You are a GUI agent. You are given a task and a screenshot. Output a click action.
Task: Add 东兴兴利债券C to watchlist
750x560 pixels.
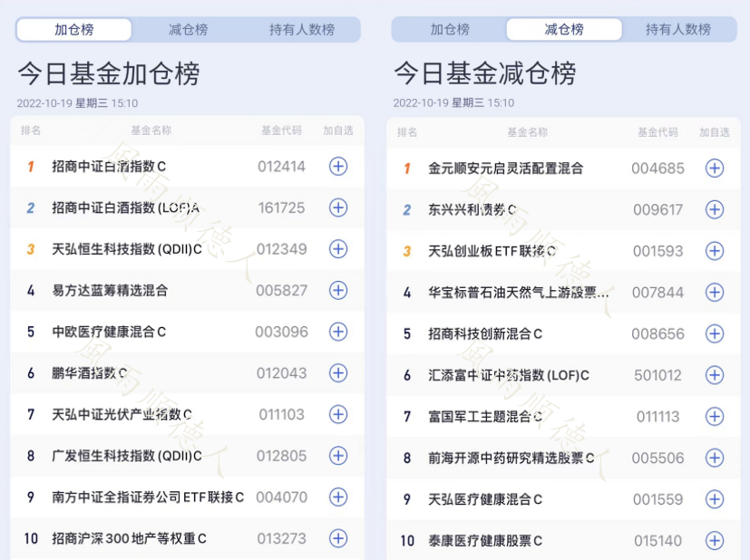[715, 209]
